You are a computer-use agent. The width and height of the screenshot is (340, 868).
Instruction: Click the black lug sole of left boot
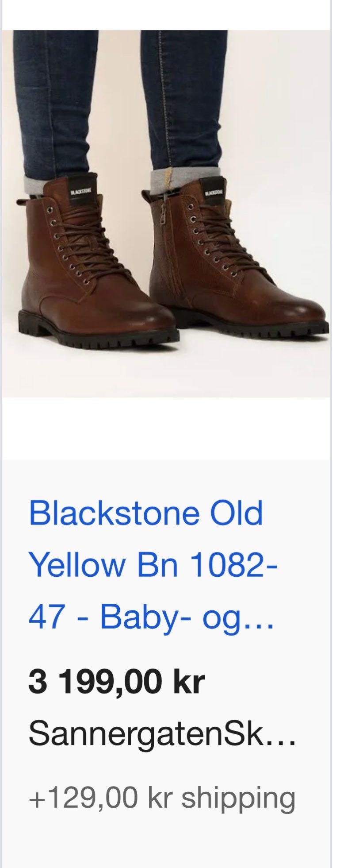pyautogui.click(x=98, y=334)
